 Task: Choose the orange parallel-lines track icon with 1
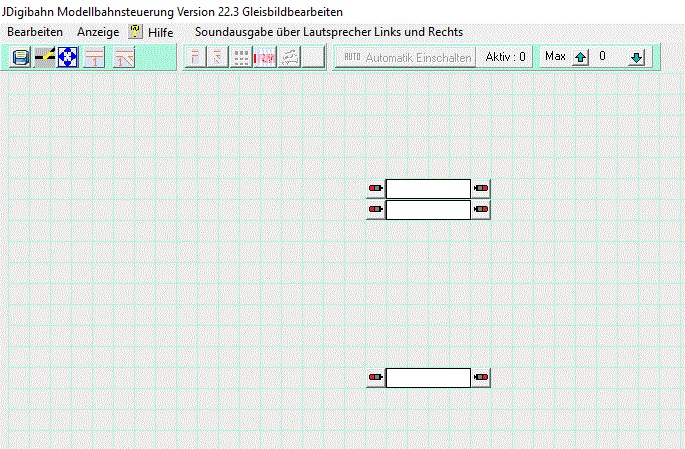[94, 57]
